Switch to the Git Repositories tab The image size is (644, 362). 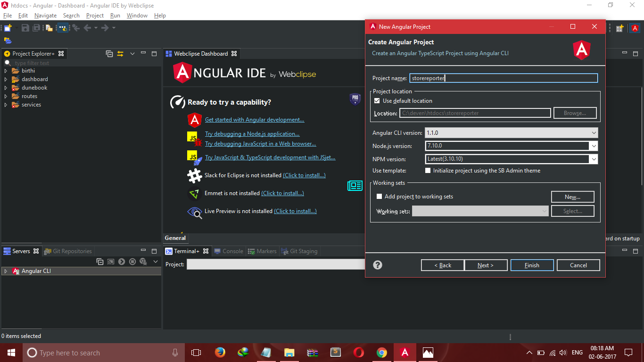coord(68,251)
